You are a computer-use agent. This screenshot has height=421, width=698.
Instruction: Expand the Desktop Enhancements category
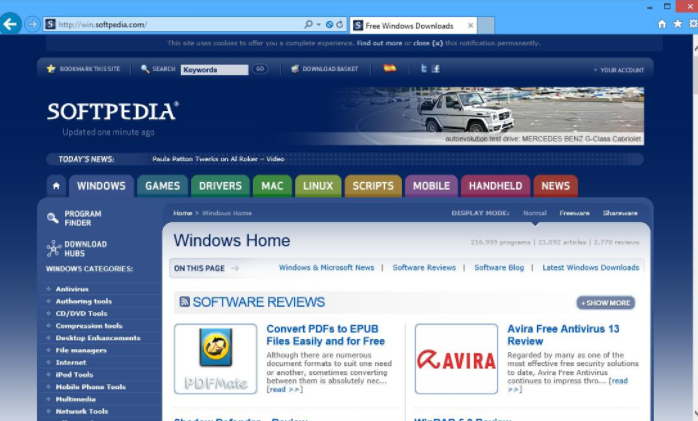click(x=98, y=338)
